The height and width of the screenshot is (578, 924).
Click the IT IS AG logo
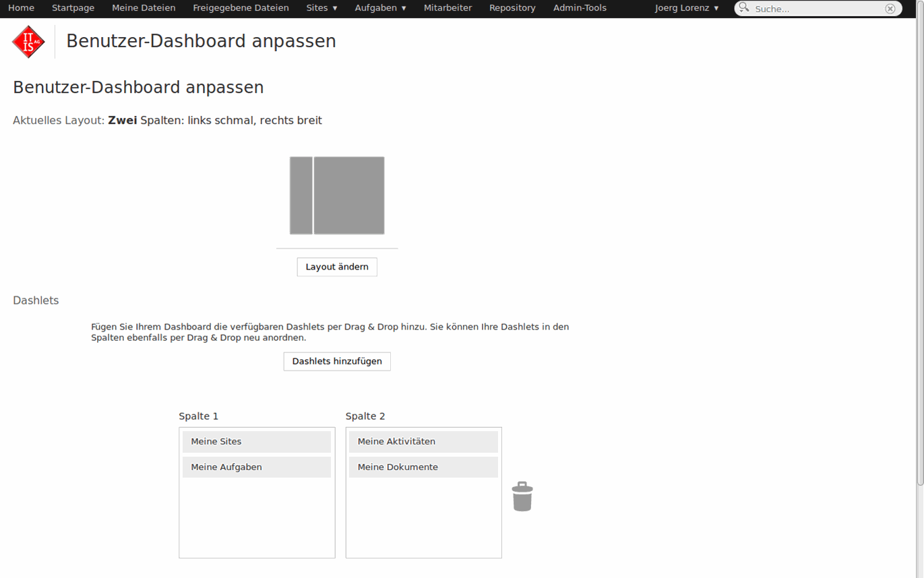[28, 42]
